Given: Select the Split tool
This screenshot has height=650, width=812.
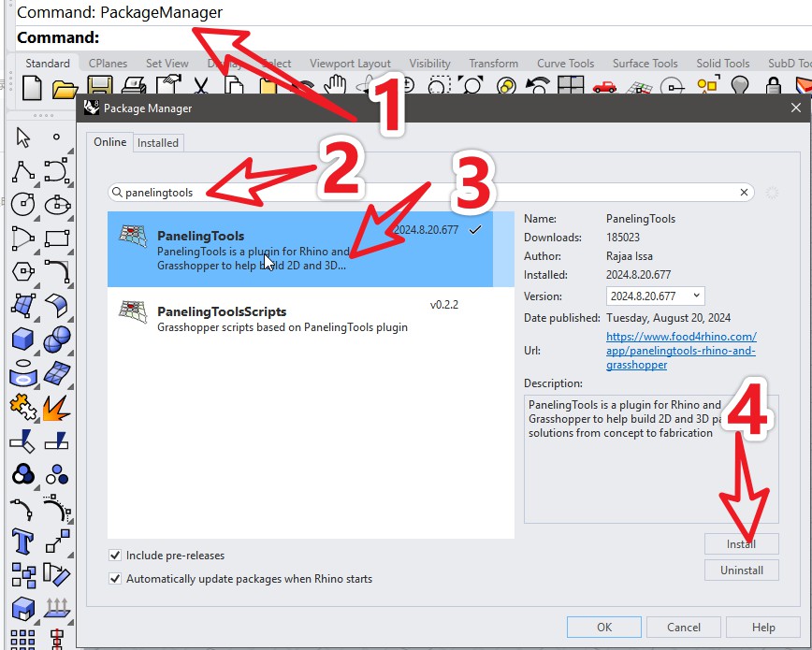Looking at the screenshot, I should pyautogui.click(x=56, y=441).
